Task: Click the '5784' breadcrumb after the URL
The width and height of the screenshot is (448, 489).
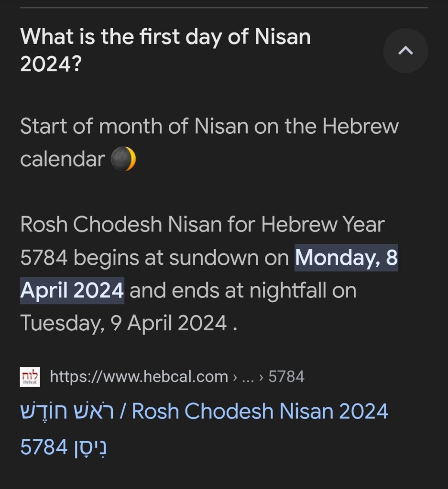Action: [286, 377]
